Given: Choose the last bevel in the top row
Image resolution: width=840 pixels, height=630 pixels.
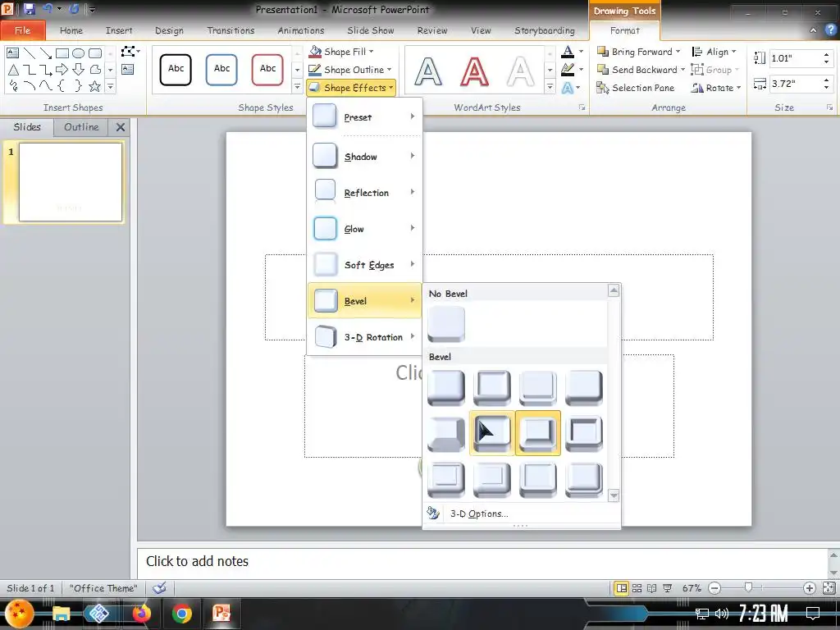Looking at the screenshot, I should 584,387.
